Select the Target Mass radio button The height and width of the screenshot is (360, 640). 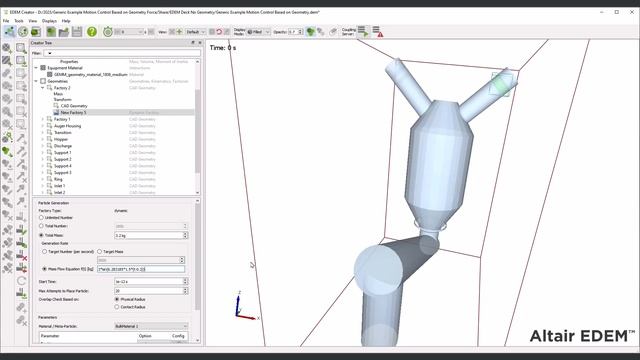[x=100, y=251]
